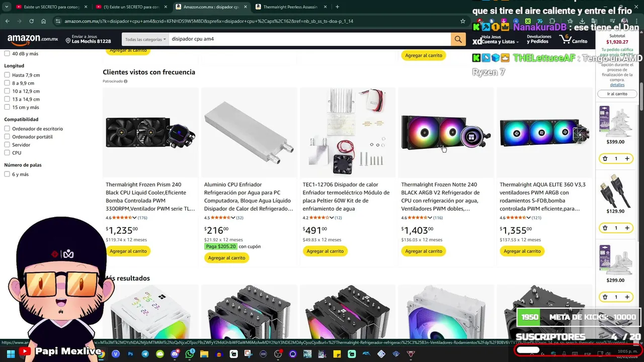Bookmark this page with the star icon

pos(463,21)
